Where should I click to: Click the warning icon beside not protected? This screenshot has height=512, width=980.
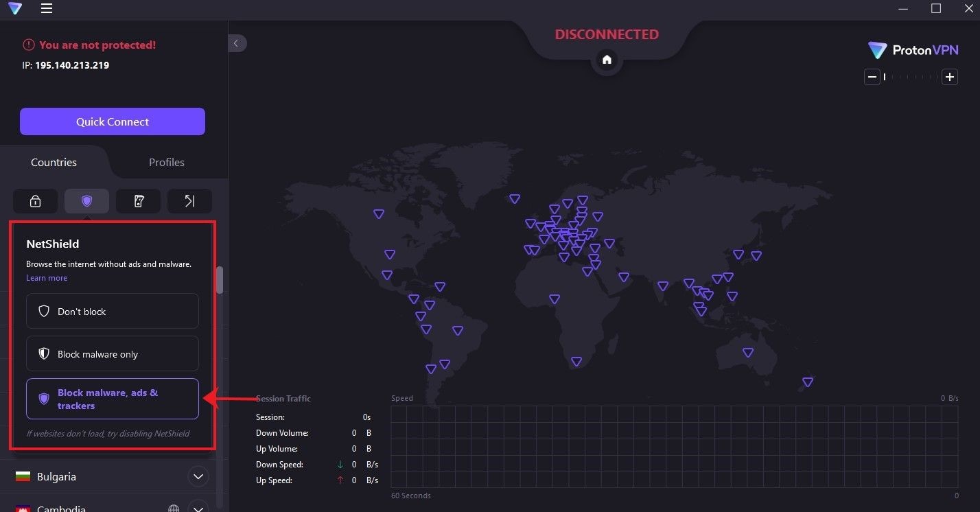tap(28, 45)
